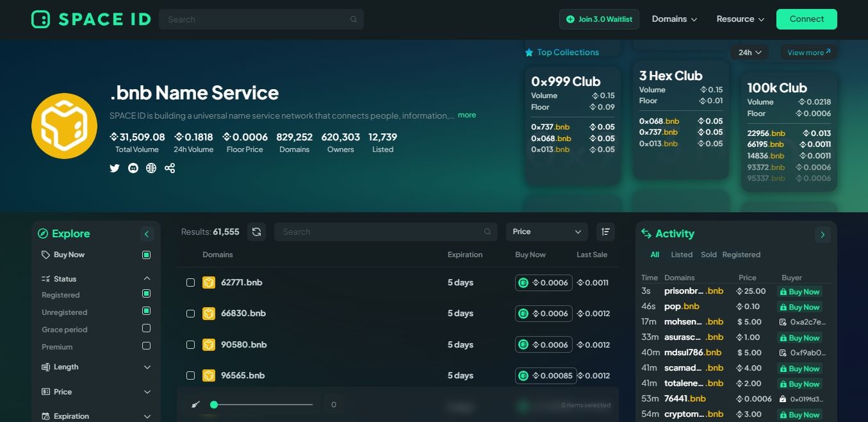868x422 pixels.
Task: Uncheck the Unregistered status checkbox
Action: pos(146,311)
